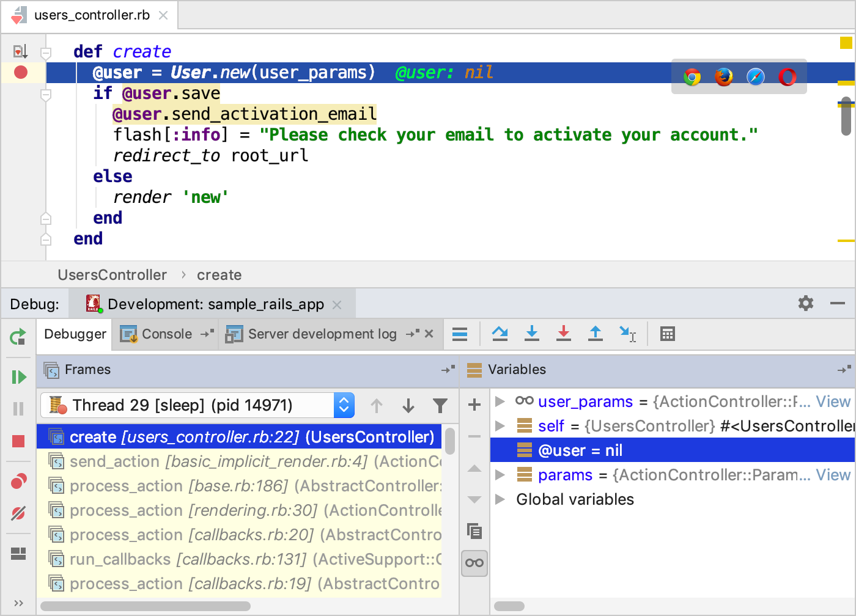Stop the debug session

pyautogui.click(x=18, y=441)
